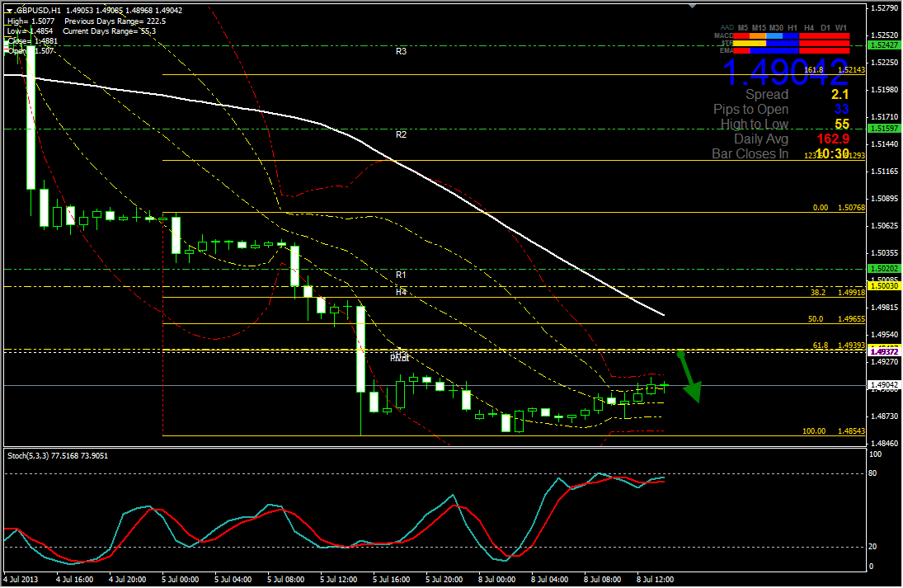The width and height of the screenshot is (903, 588).
Task: Click the Spread label
Action: [x=766, y=95]
